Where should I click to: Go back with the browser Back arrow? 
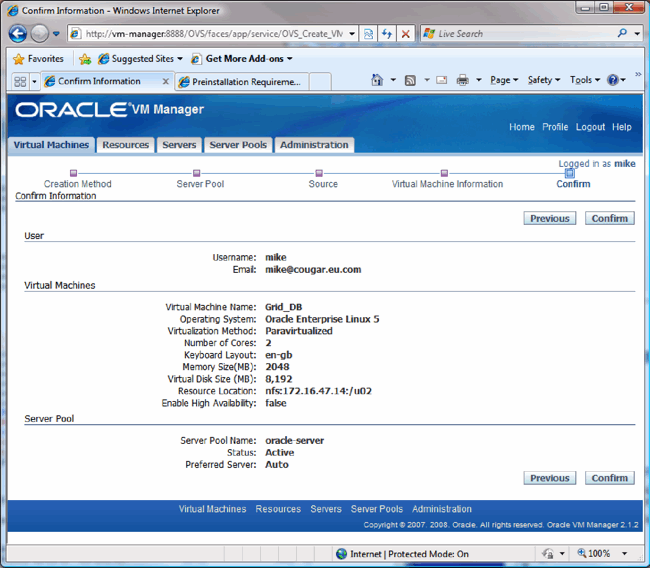pos(18,34)
